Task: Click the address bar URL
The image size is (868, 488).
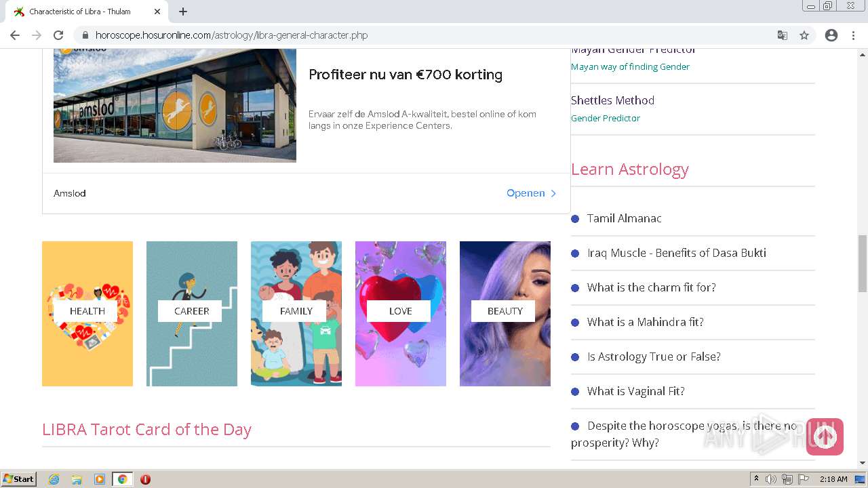Action: tap(231, 35)
